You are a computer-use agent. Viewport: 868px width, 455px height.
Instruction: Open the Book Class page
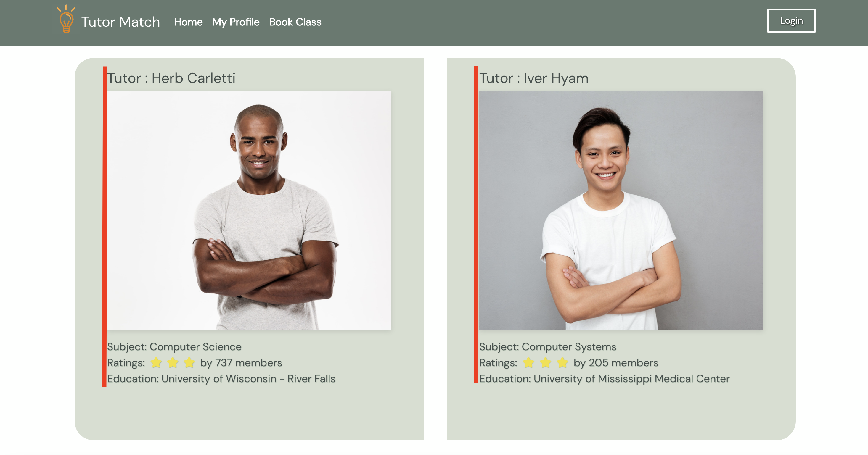click(295, 22)
